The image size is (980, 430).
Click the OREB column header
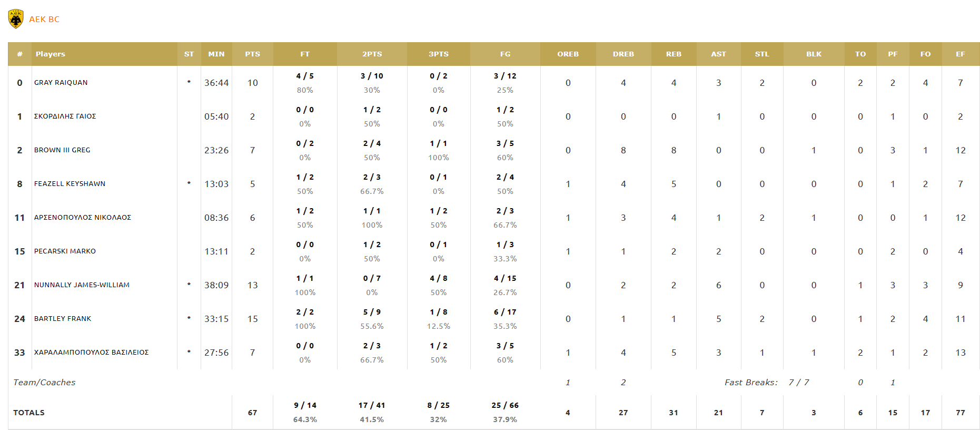pos(568,54)
